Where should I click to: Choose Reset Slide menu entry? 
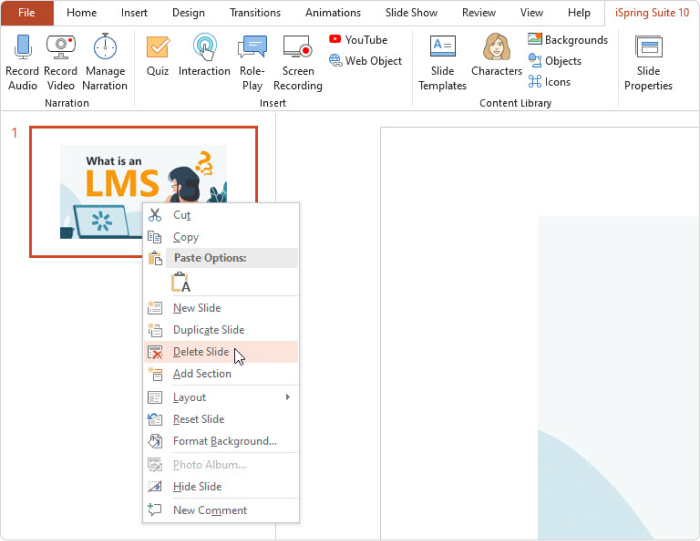point(221,419)
